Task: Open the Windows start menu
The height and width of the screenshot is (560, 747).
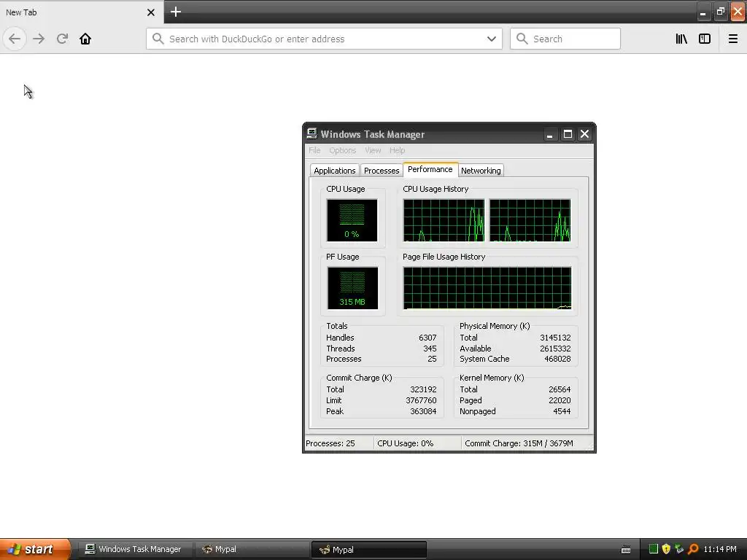Action: [x=35, y=550]
